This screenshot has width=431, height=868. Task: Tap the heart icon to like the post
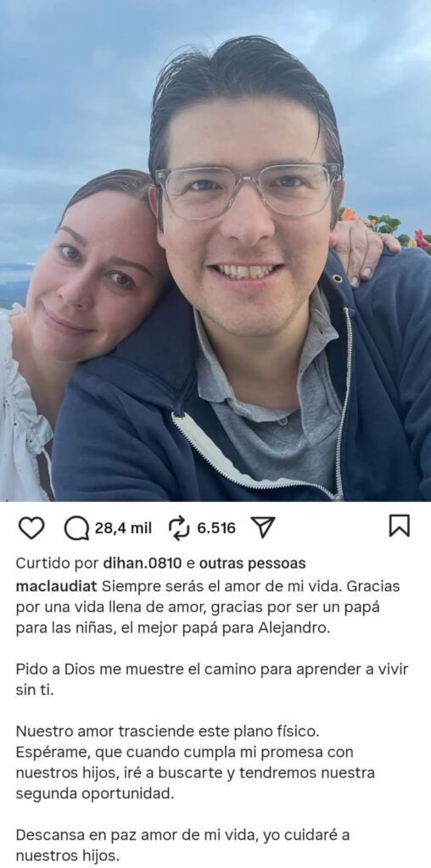[31, 527]
